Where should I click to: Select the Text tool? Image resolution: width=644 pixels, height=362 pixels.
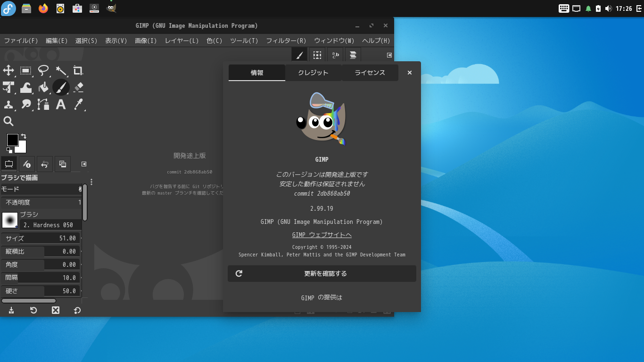click(61, 104)
